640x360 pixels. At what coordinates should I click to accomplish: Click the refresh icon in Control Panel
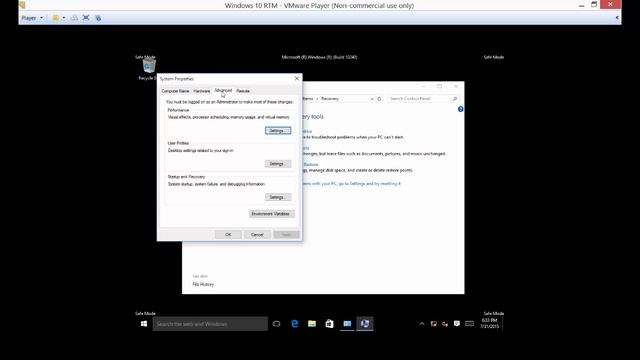pos(379,99)
